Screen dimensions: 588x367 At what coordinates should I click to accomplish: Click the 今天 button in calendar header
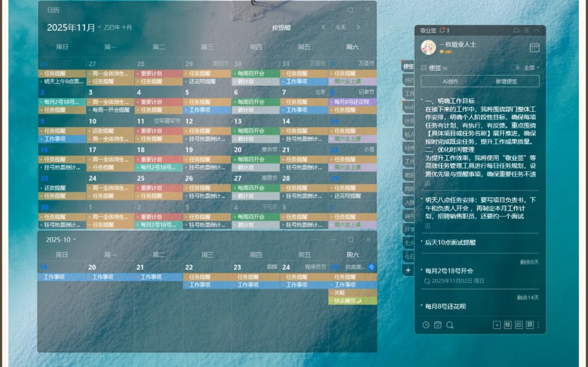pos(341,27)
